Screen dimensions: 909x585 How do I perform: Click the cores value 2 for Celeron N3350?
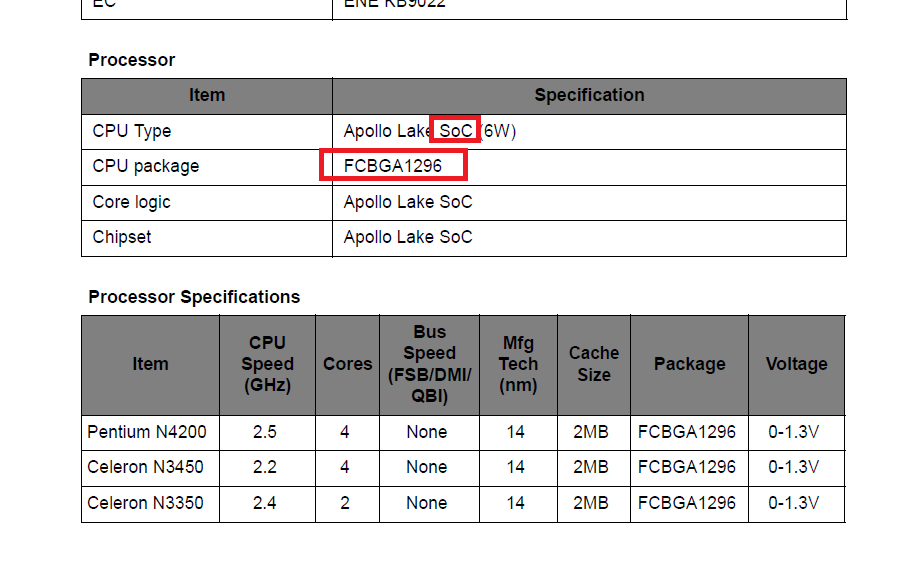pos(345,503)
